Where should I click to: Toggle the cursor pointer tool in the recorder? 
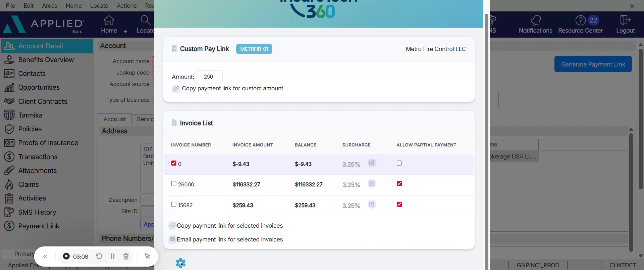pyautogui.click(x=147, y=256)
